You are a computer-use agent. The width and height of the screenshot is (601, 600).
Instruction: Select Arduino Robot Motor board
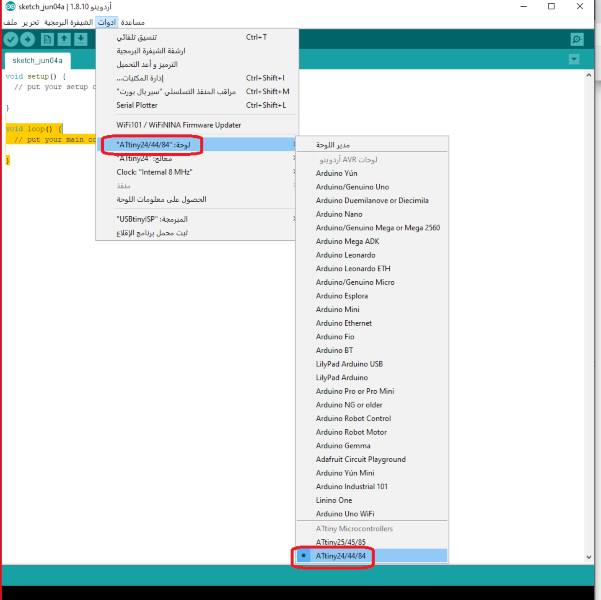coord(372,432)
